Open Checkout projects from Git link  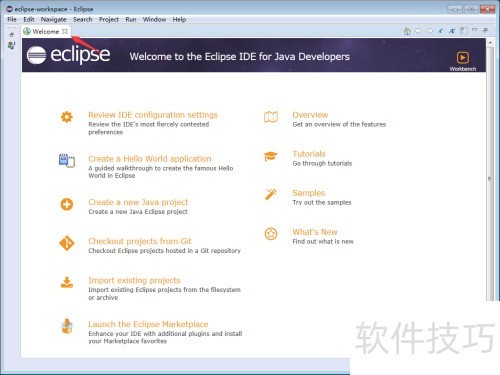point(140,241)
